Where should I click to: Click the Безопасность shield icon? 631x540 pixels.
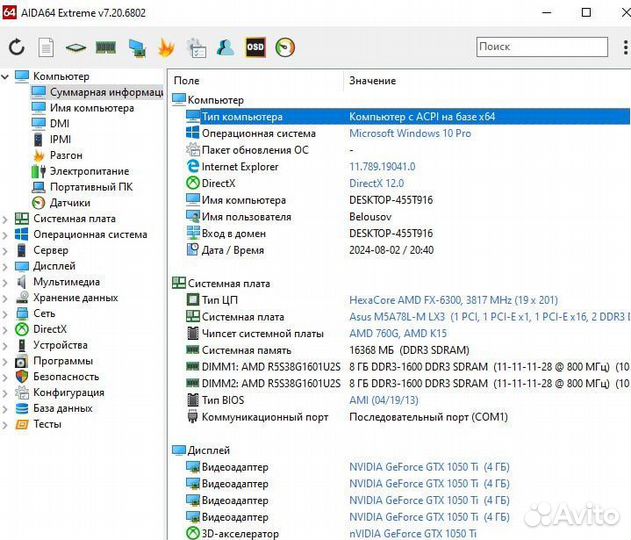[x=22, y=377]
